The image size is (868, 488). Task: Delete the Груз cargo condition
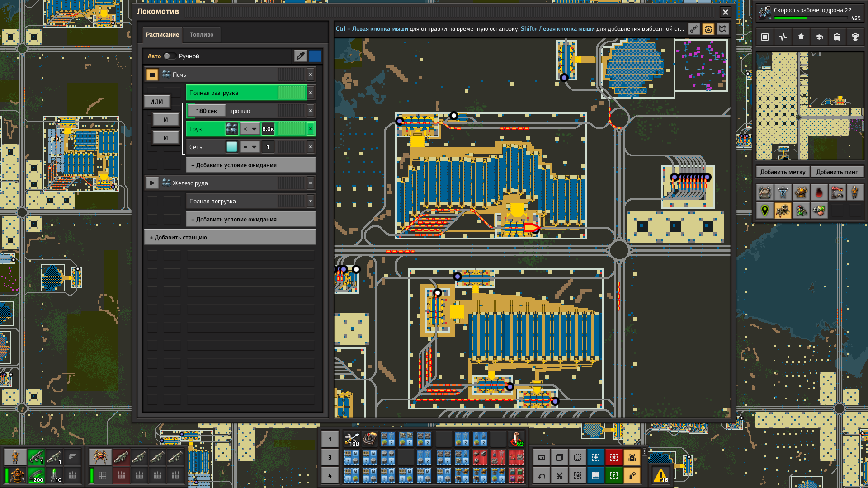[311, 129]
